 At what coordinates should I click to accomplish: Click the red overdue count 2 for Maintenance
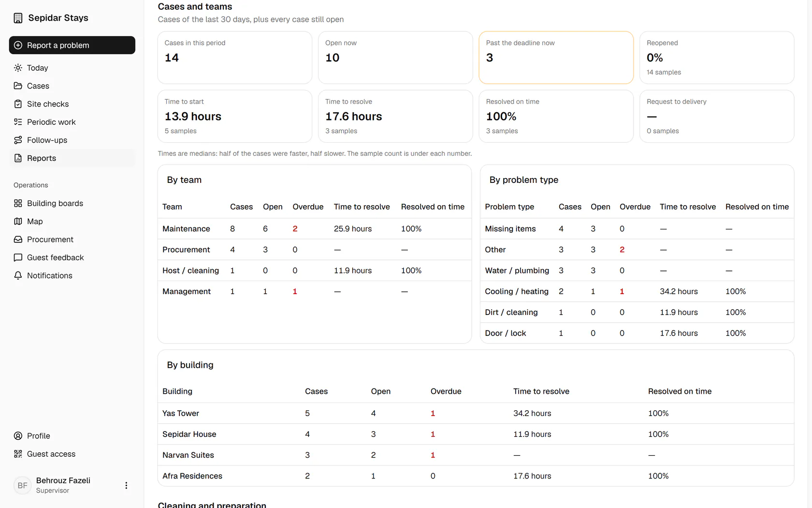coord(295,229)
